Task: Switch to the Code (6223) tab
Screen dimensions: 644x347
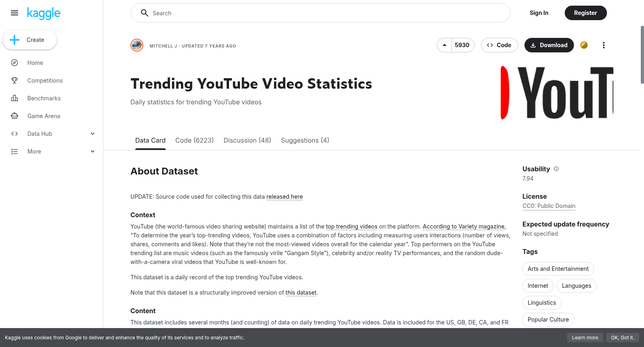Action: click(194, 140)
